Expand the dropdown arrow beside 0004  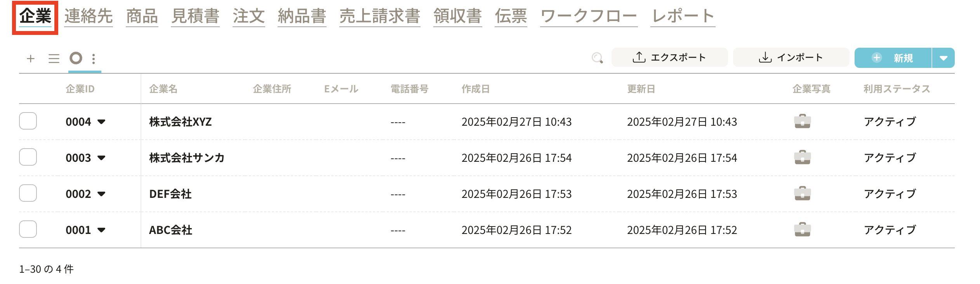click(x=101, y=122)
